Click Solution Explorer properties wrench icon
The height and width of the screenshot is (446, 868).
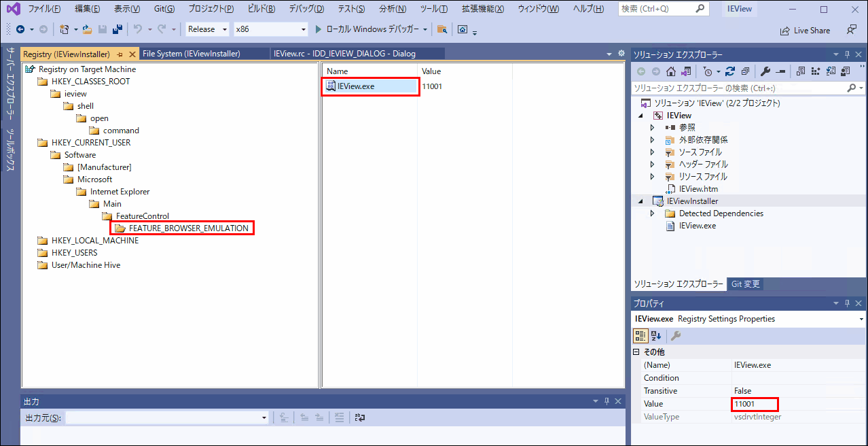tap(765, 71)
